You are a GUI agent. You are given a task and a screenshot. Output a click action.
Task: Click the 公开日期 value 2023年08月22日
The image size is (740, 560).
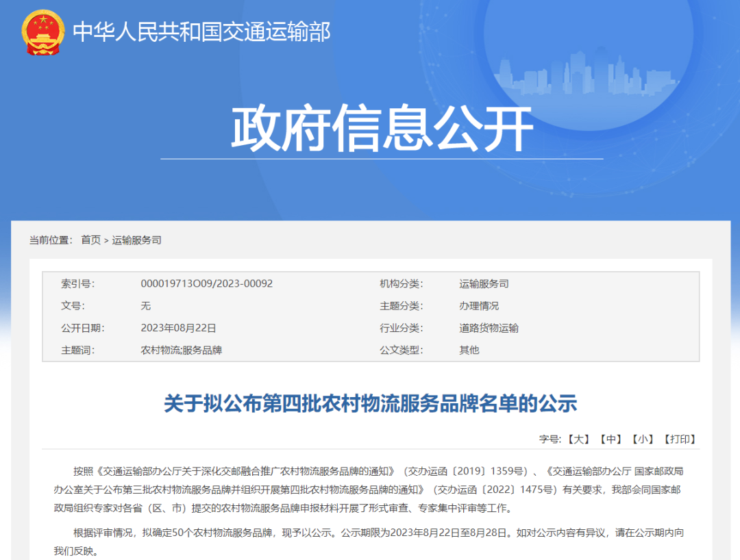(x=178, y=328)
